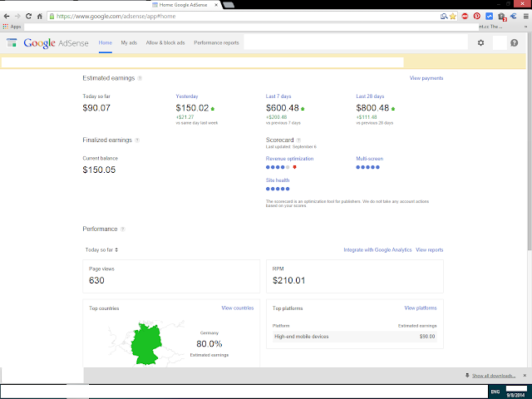Click the Site health score dots
The width and height of the screenshot is (532, 399).
(x=278, y=189)
